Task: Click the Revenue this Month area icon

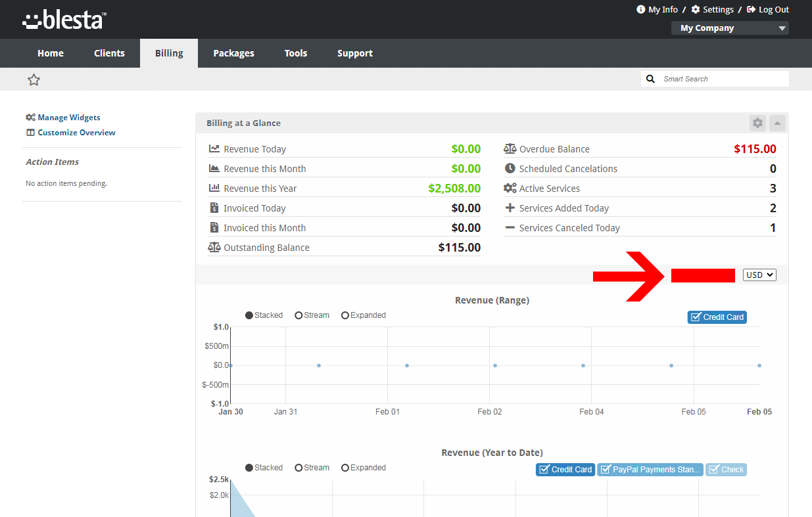Action: click(x=214, y=169)
